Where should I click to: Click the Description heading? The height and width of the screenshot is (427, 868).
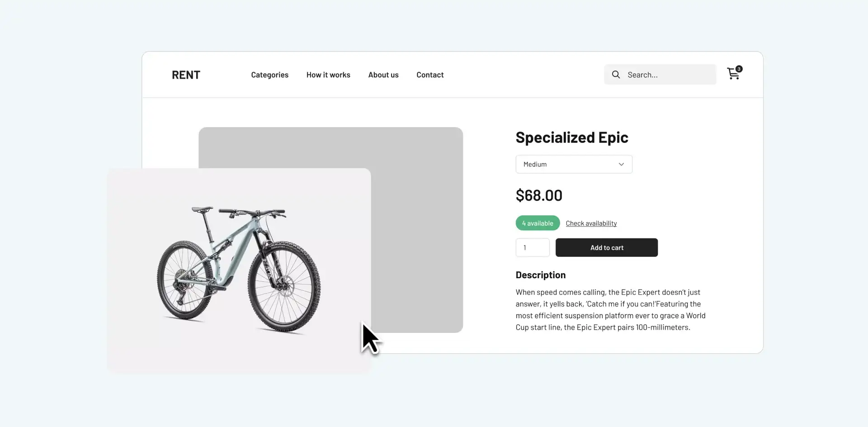coord(540,275)
